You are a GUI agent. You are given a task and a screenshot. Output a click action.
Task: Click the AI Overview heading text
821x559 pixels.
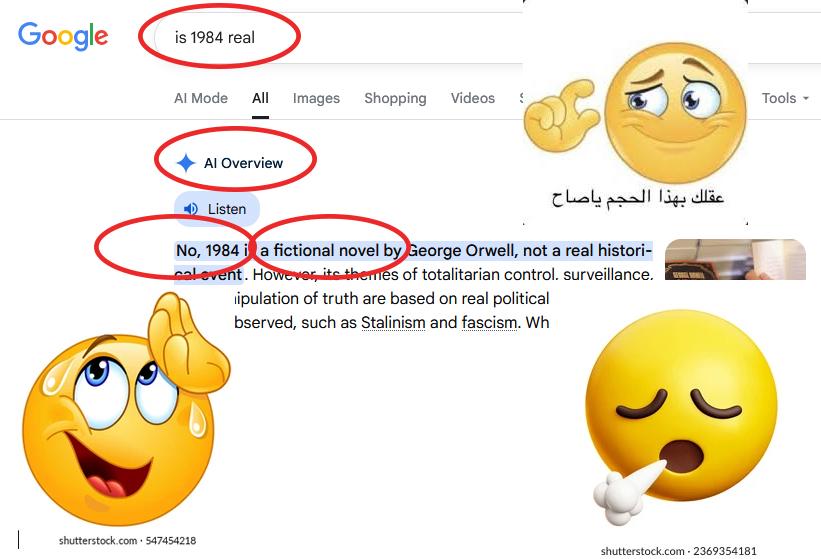point(243,163)
